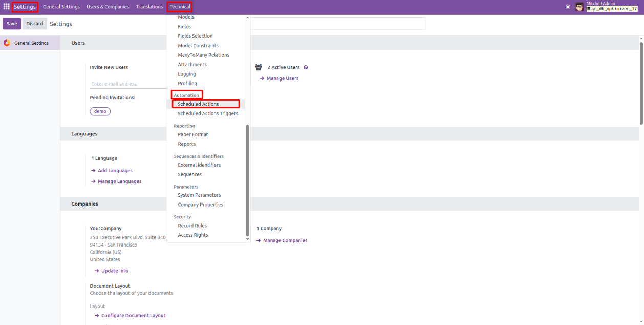Click the debug bug icon in navbar

568,7
